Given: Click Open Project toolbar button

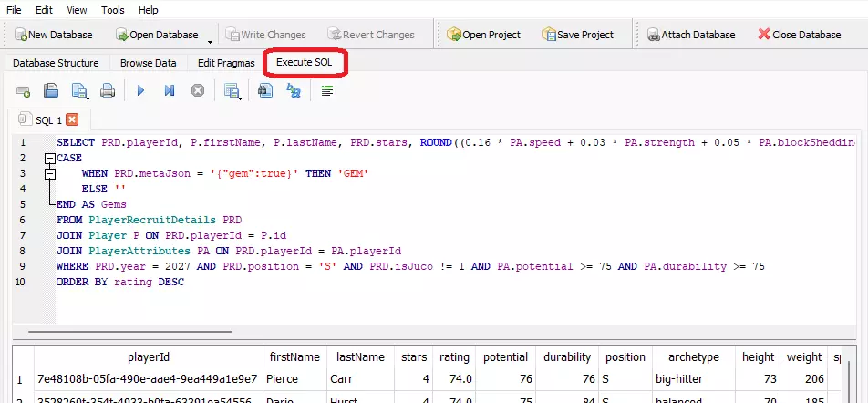Looking at the screenshot, I should coord(484,35).
